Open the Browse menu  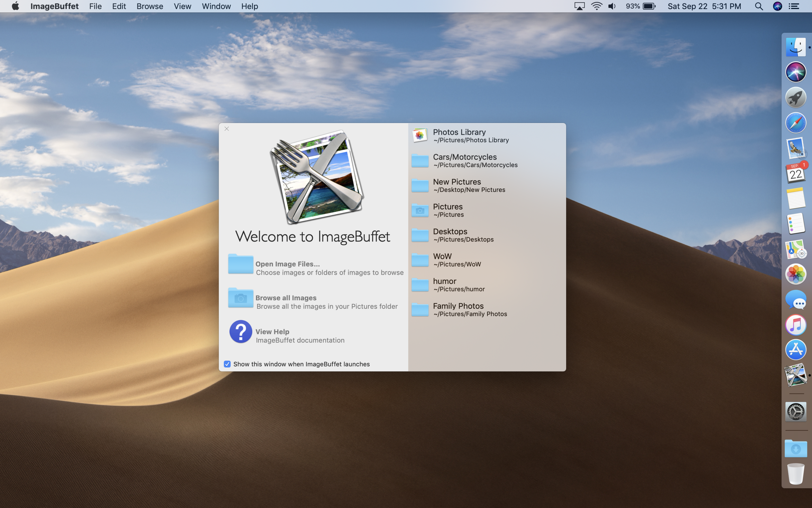pyautogui.click(x=150, y=7)
